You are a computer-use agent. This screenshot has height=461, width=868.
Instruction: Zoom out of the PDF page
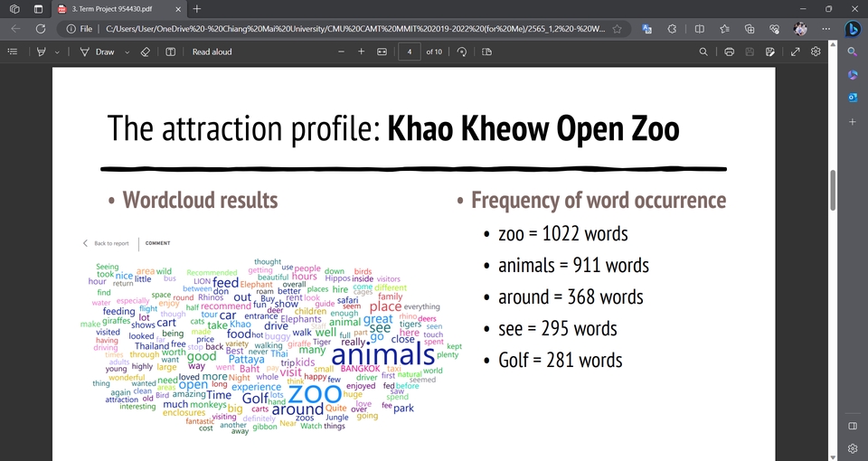(341, 52)
